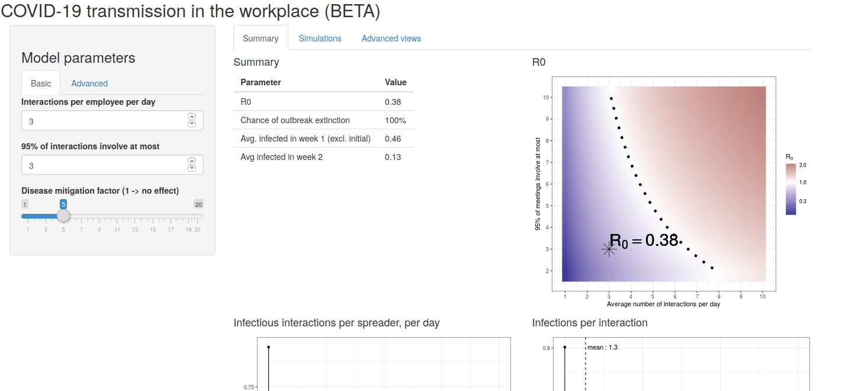868x391 pixels.
Task: Decrease the 95% of interactions value
Action: coord(191,168)
